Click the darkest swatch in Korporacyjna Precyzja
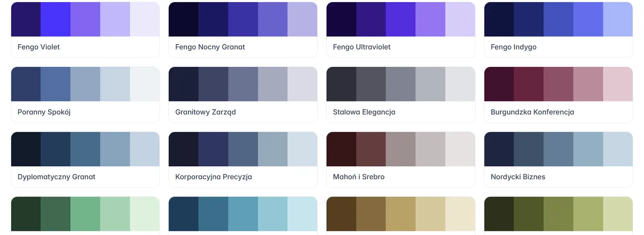The width and height of the screenshot is (644, 235). (x=184, y=149)
